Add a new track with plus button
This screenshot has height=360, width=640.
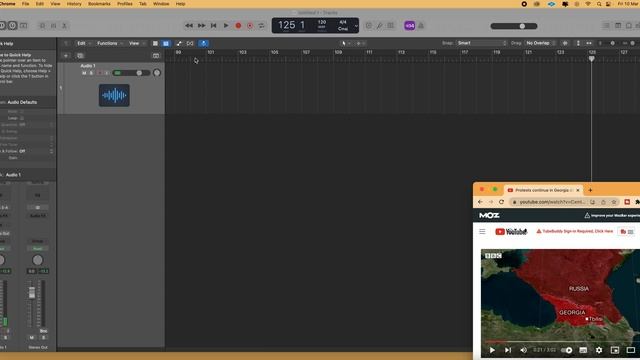point(66,56)
